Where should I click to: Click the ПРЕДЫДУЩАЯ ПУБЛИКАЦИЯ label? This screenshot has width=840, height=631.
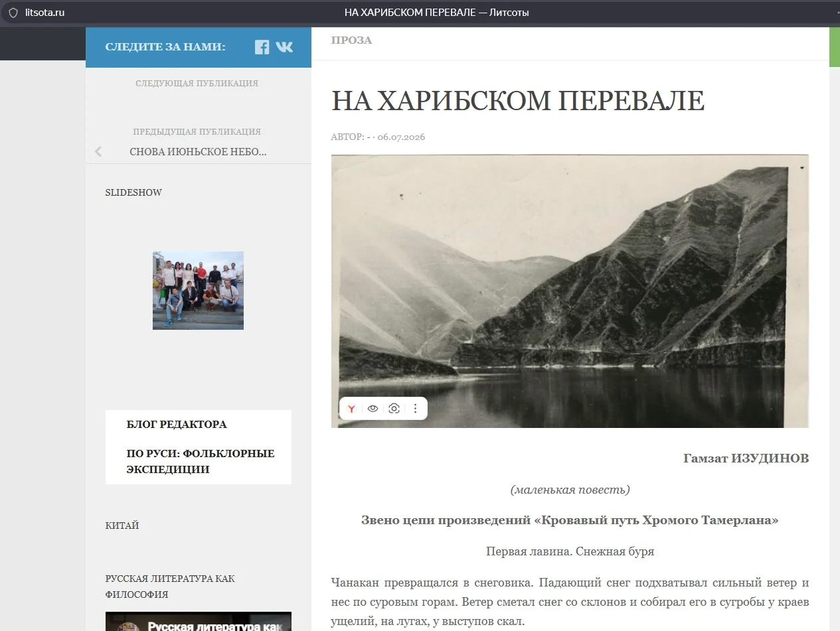[197, 132]
